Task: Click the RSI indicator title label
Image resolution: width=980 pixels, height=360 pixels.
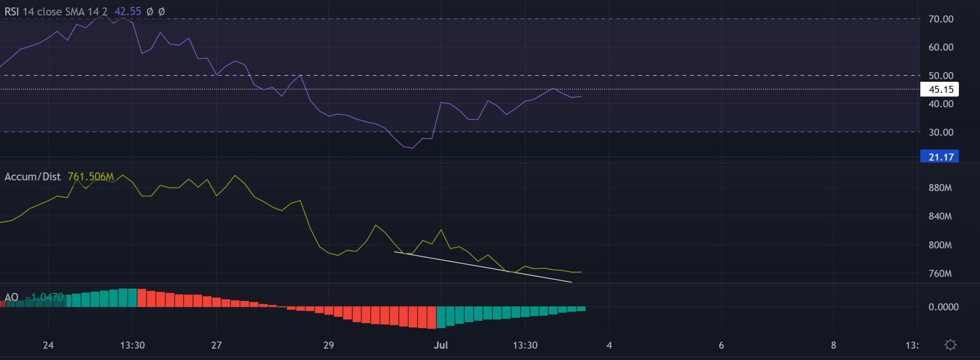Action: coord(11,11)
